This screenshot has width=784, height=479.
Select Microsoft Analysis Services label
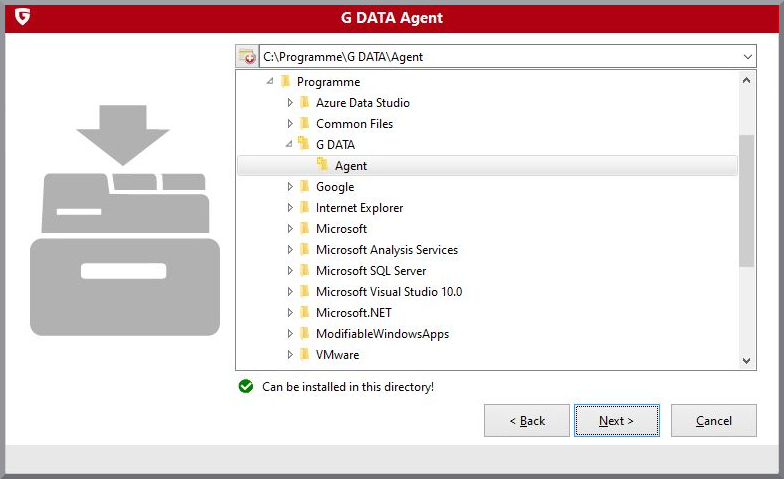click(x=386, y=250)
